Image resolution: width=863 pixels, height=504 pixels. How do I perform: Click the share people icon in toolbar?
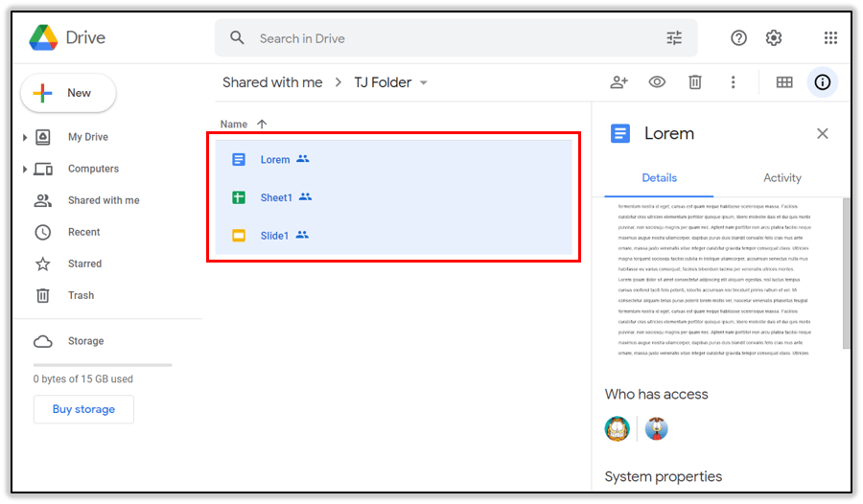[618, 82]
